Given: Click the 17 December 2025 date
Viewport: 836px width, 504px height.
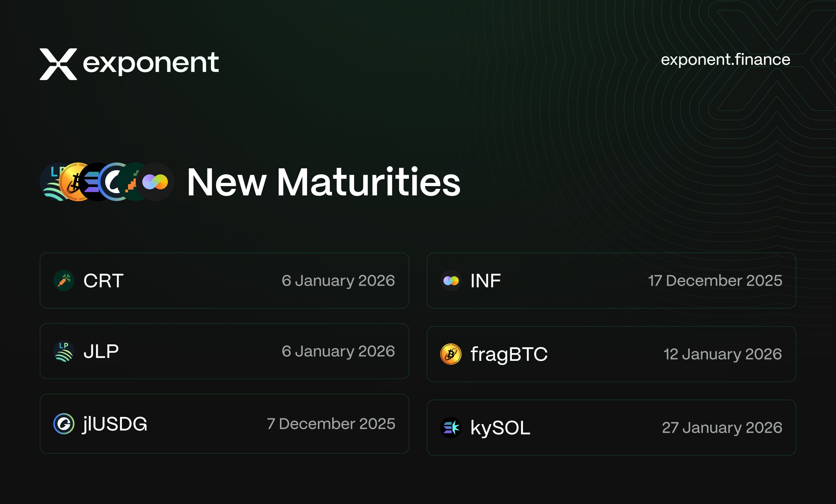Looking at the screenshot, I should click(x=715, y=281).
